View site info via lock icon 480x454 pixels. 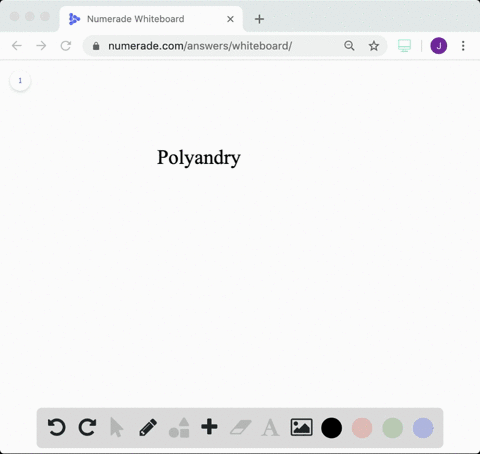coord(96,46)
